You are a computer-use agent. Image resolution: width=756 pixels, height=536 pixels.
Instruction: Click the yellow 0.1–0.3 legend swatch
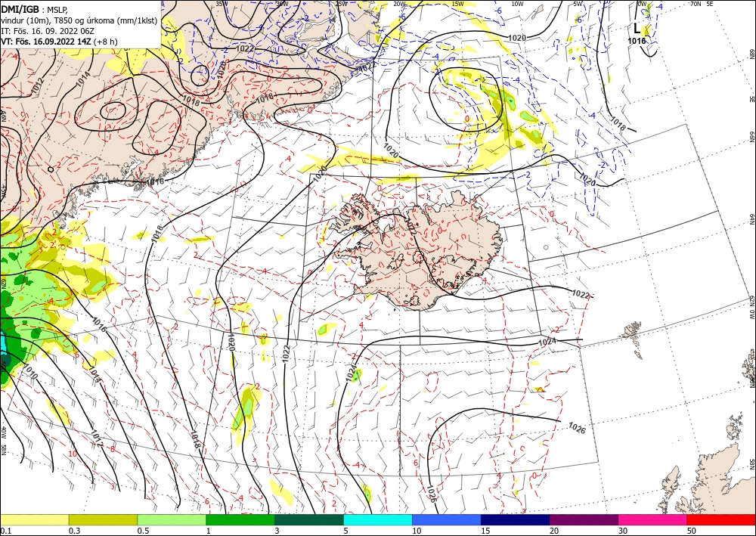tap(34, 519)
